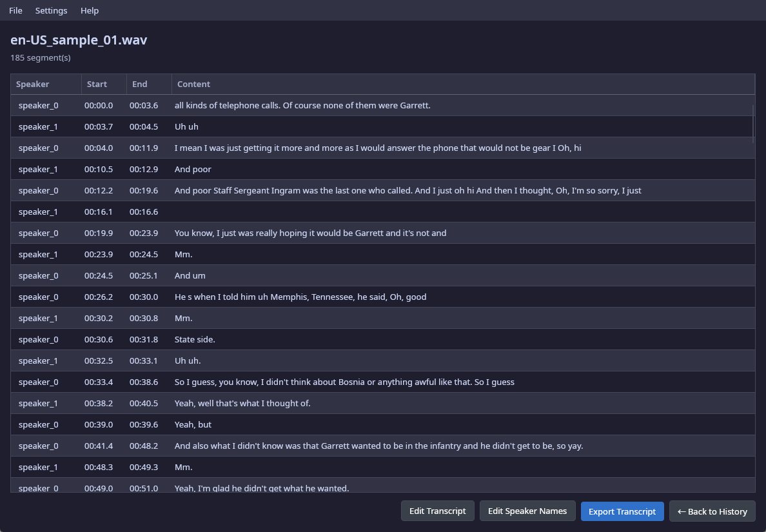Select row 'And also what I didn't know'
Viewport: 766px width, 532px height.
382,446
